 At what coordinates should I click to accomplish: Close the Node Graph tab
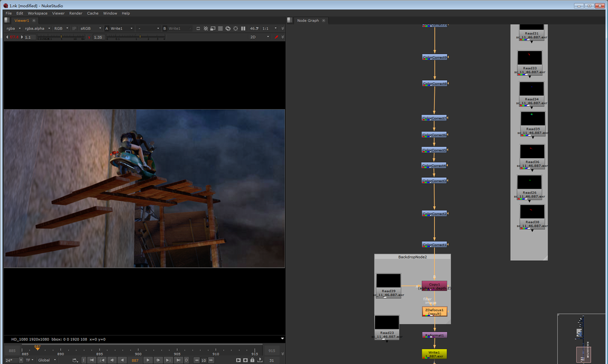point(323,21)
